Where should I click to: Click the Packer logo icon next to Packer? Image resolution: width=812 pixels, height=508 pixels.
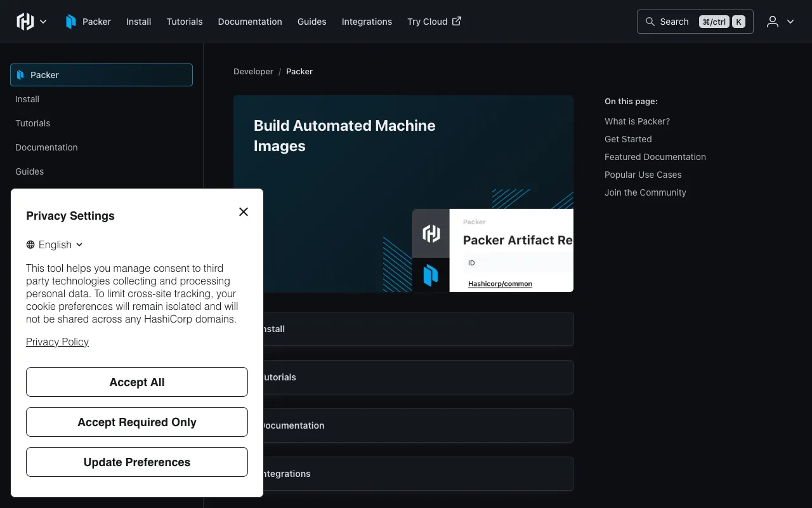click(x=71, y=21)
